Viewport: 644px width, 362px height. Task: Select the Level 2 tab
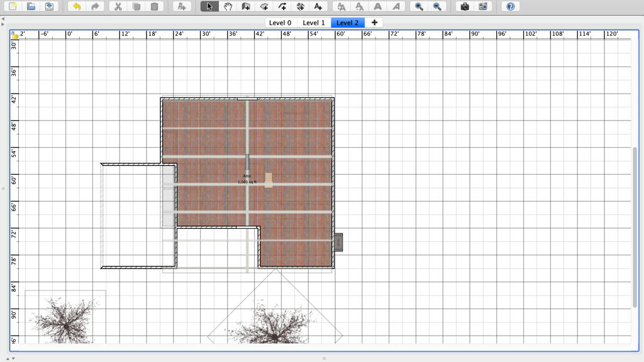point(347,23)
